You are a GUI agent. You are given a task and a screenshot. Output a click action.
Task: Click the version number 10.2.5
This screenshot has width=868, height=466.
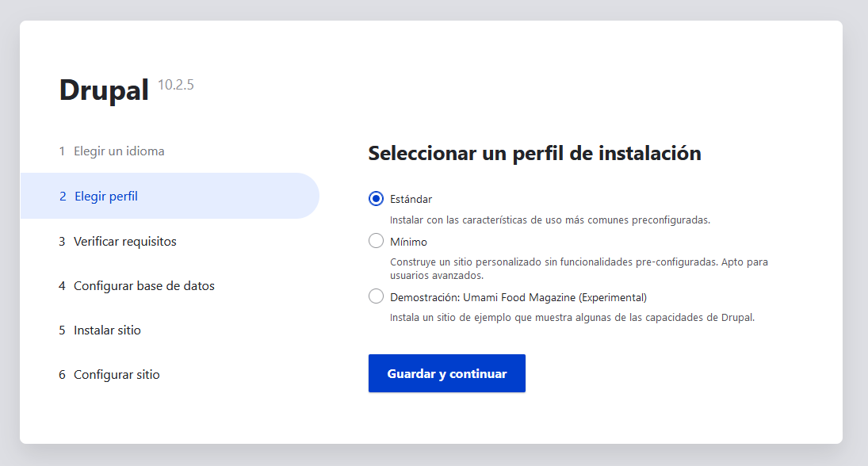click(178, 84)
